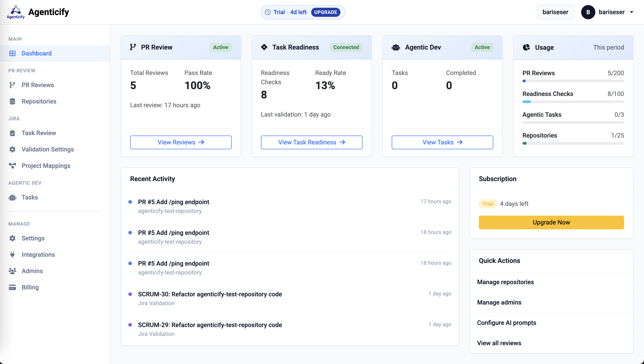Click the Billing credit card icon
The image size is (644, 364).
(x=12, y=287)
